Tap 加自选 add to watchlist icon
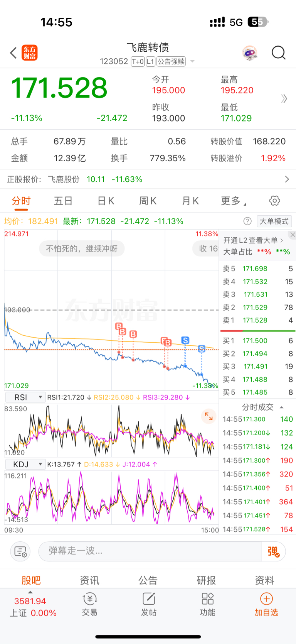296x644 pixels. coord(266,605)
